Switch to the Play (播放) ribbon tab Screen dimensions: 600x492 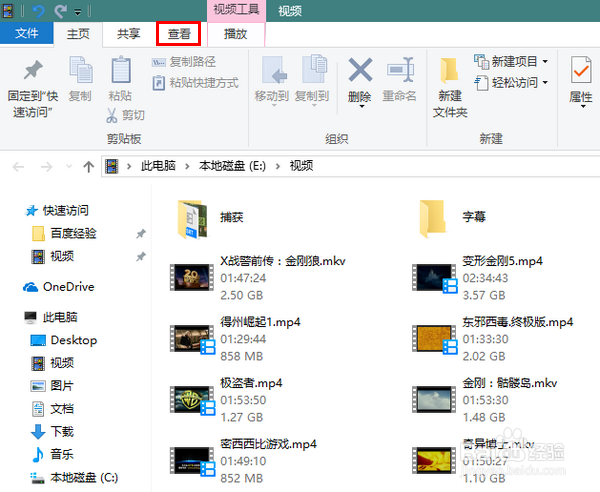pyautogui.click(x=236, y=34)
